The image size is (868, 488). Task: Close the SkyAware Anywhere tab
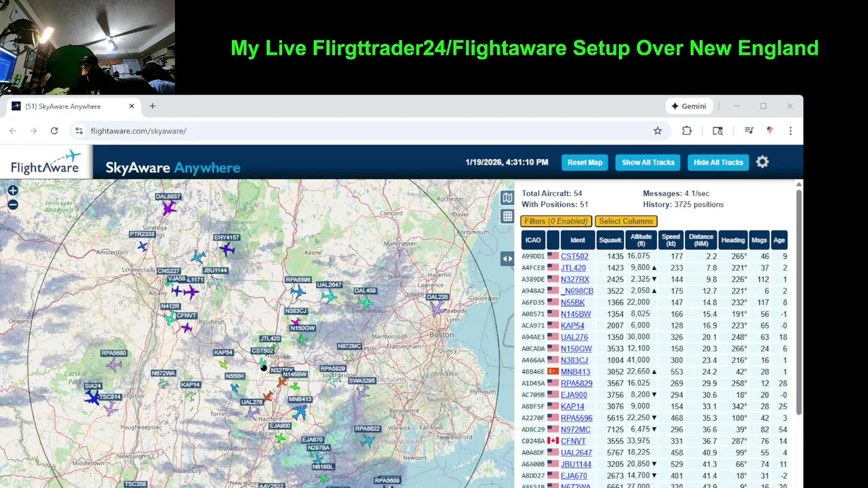[132, 106]
